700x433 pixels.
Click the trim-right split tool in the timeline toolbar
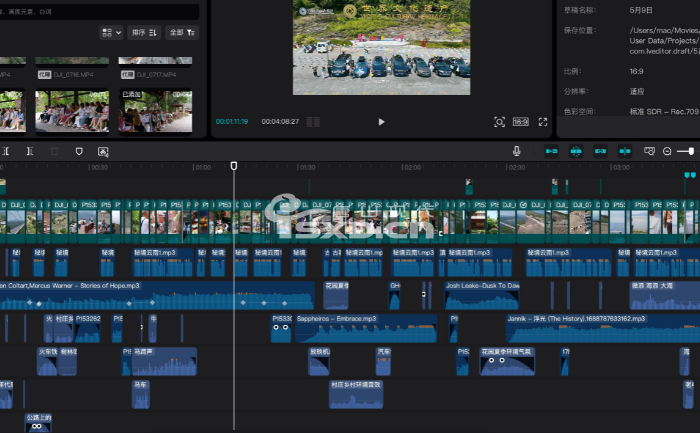point(29,151)
